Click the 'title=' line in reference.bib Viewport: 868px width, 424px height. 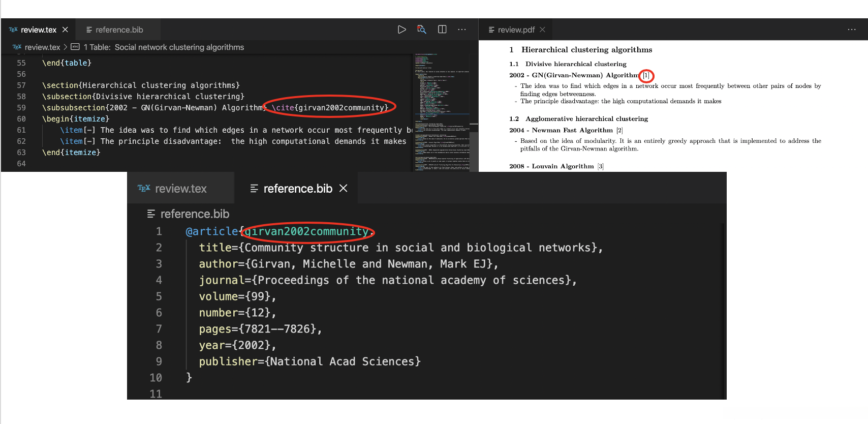[x=401, y=248]
